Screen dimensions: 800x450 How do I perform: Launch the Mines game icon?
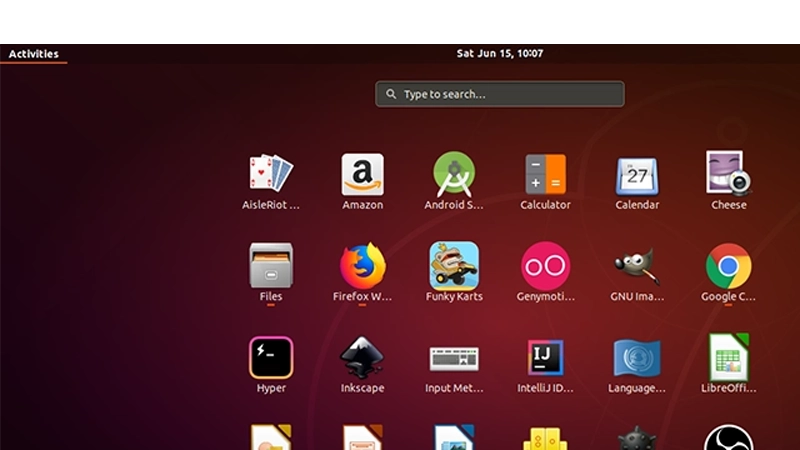tap(637, 438)
